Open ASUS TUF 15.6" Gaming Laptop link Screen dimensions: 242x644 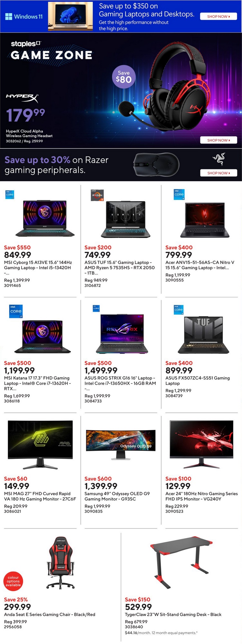pyautogui.click(x=119, y=265)
